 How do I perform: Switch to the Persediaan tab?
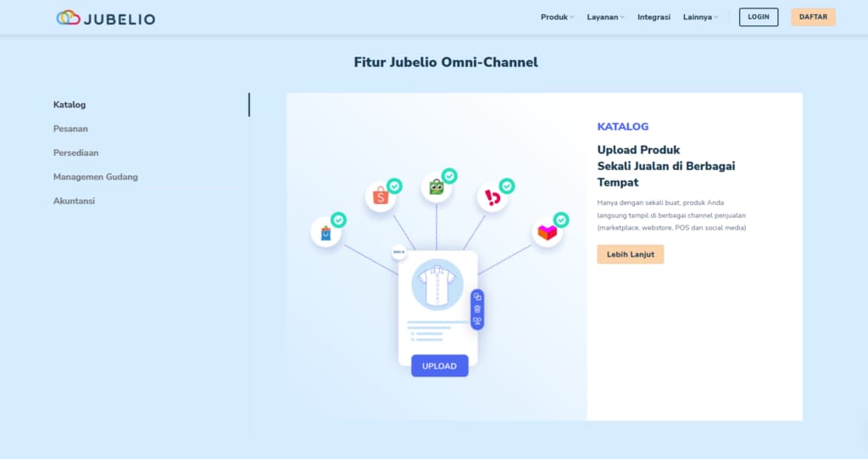click(x=75, y=152)
